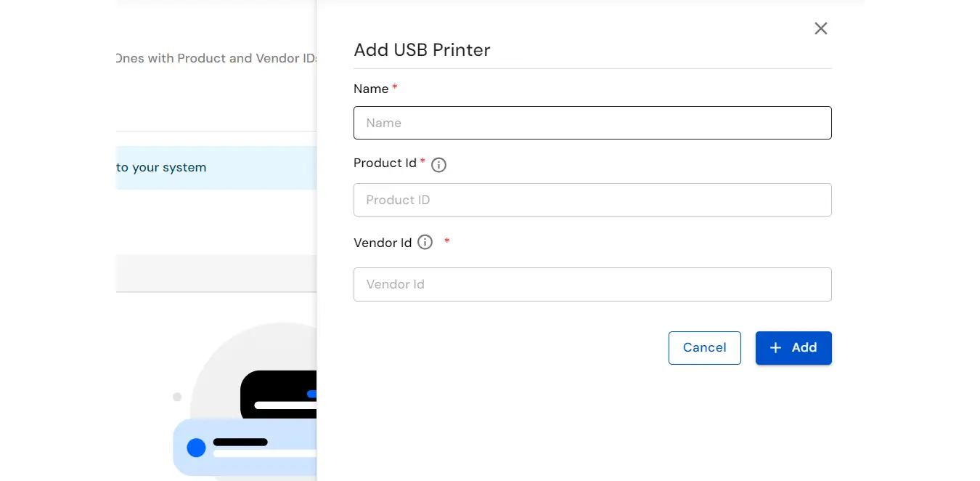The image size is (980, 481).
Task: Click the small gray dot beside the illustration
Action: tap(177, 397)
